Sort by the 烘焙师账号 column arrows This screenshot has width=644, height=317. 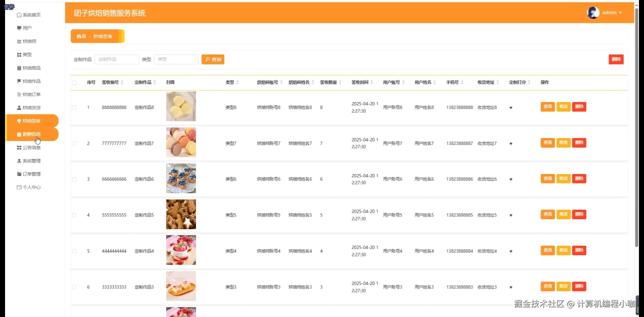[281, 82]
